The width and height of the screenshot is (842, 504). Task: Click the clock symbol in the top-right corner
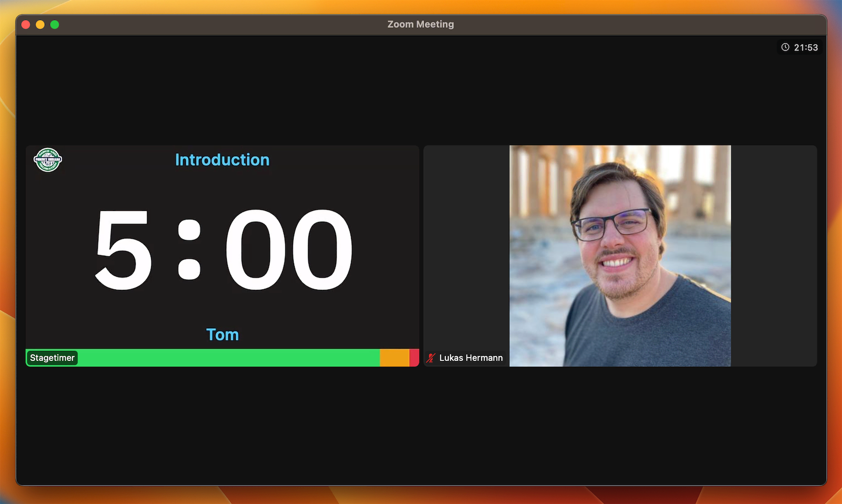pos(785,47)
